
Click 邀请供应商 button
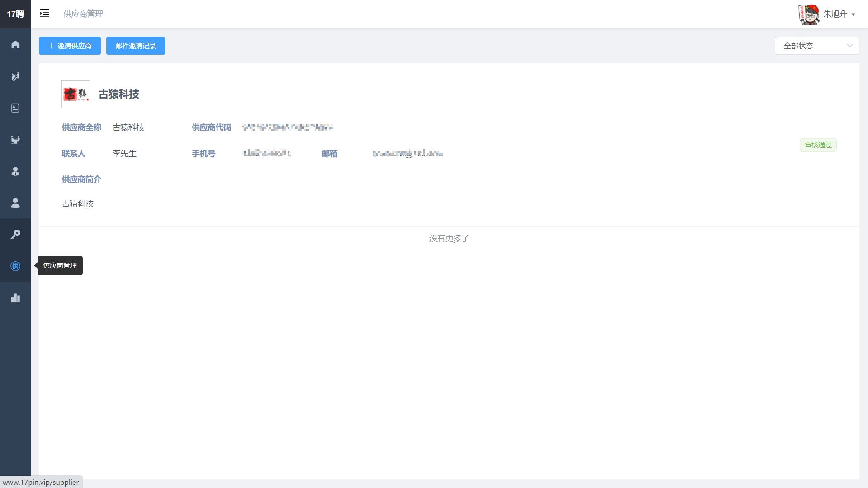pos(70,46)
